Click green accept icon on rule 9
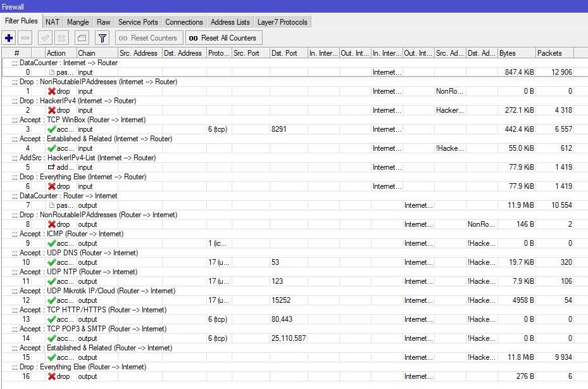This screenshot has width=588, height=389. [52, 243]
